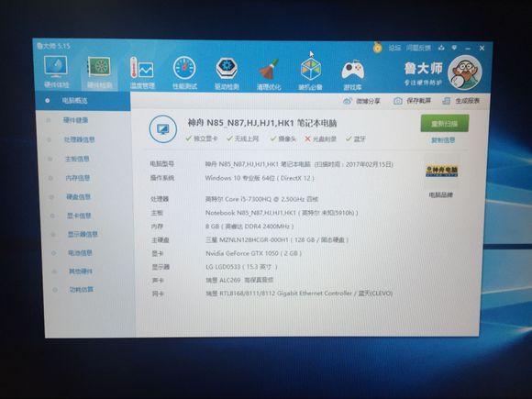Open 温度管理 temperature management icon
532x399 pixels.
point(142,72)
